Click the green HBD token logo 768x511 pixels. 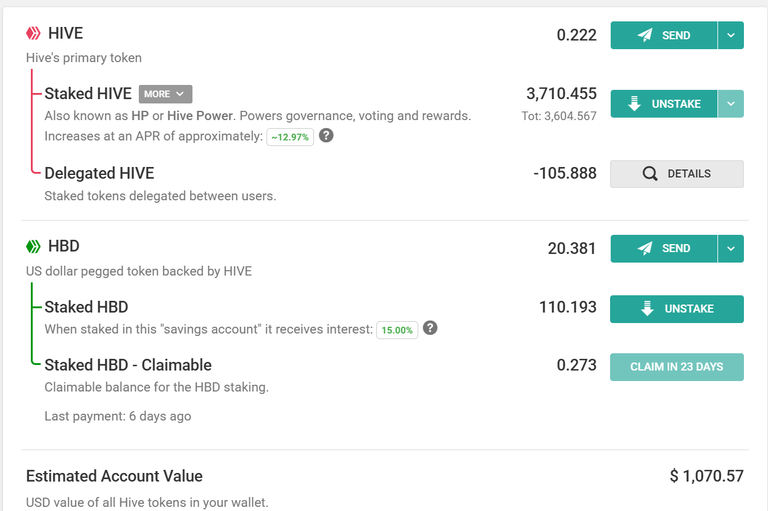coord(33,246)
